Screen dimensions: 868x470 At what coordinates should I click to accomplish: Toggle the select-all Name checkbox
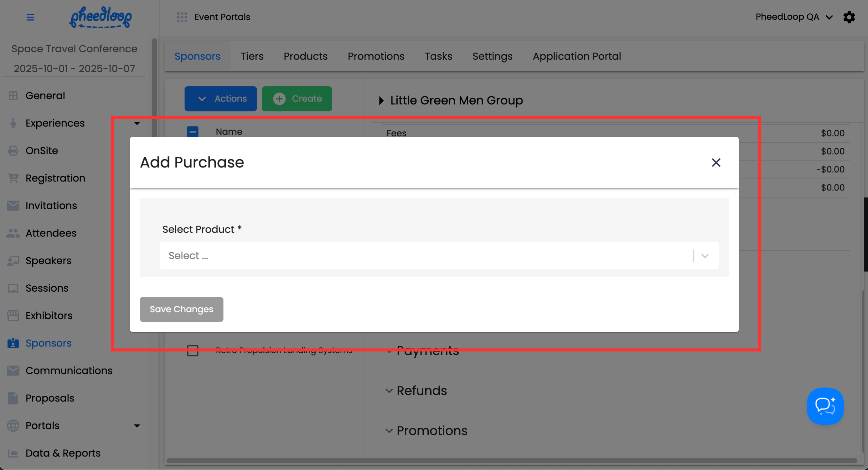click(x=193, y=131)
